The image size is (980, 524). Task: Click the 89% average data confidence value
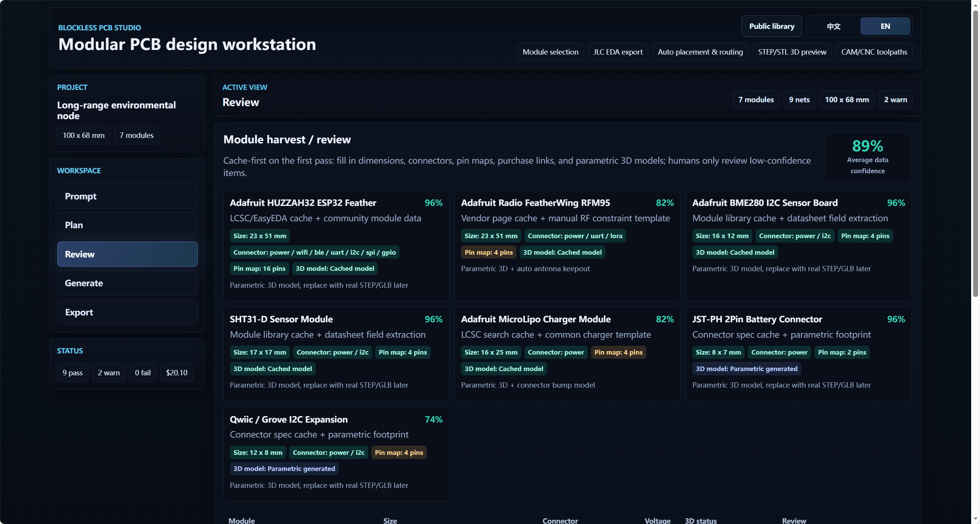tap(867, 146)
